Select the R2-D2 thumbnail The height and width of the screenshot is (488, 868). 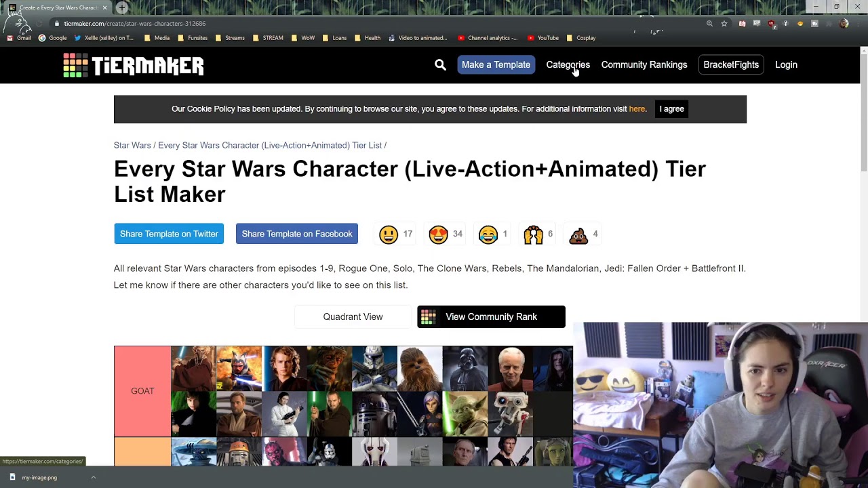(374, 414)
